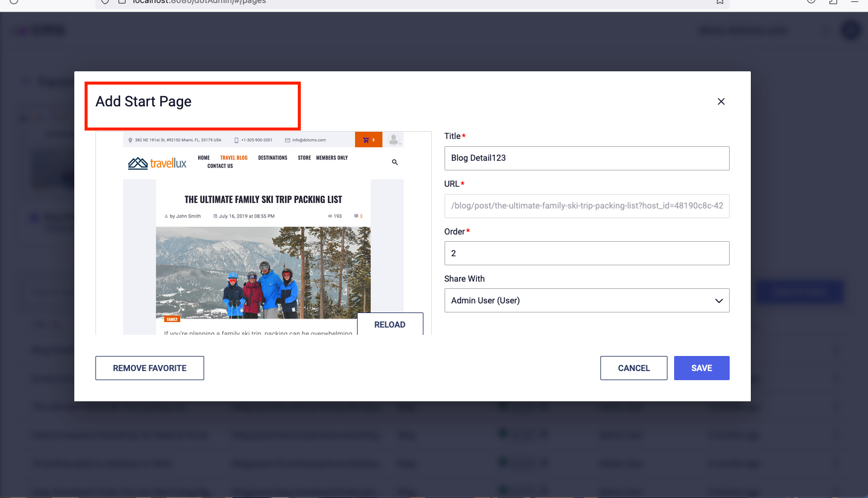
Task: Click the tracking protection shield in the address bar
Action: [x=105, y=2]
